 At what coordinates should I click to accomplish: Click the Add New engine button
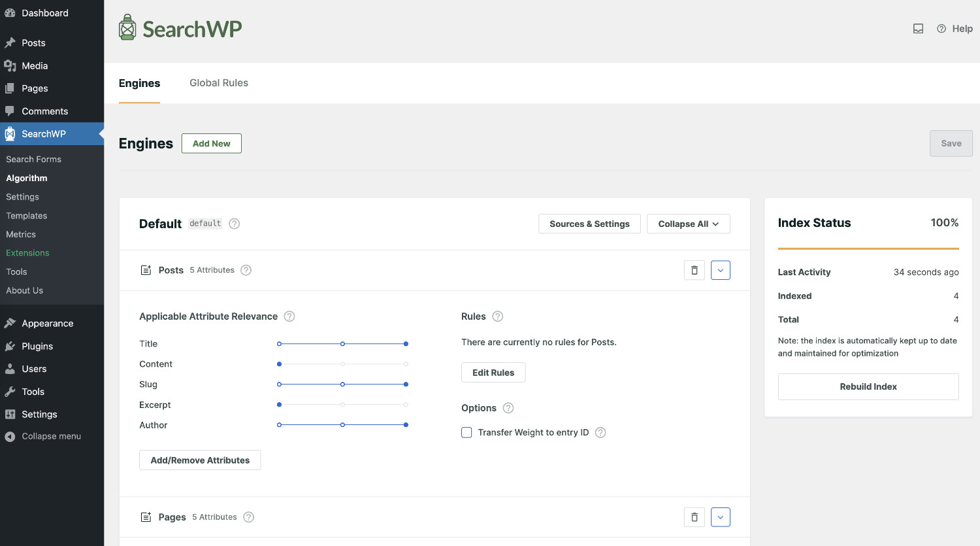211,143
